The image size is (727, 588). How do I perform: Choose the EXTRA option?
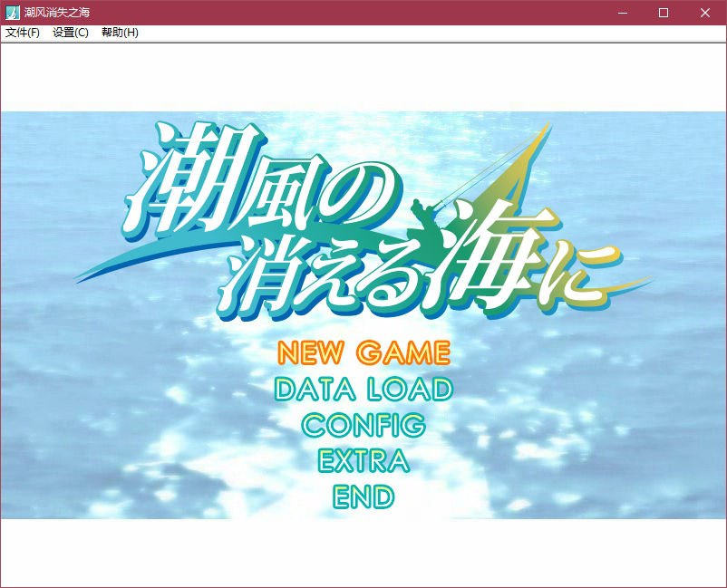pyautogui.click(x=363, y=460)
